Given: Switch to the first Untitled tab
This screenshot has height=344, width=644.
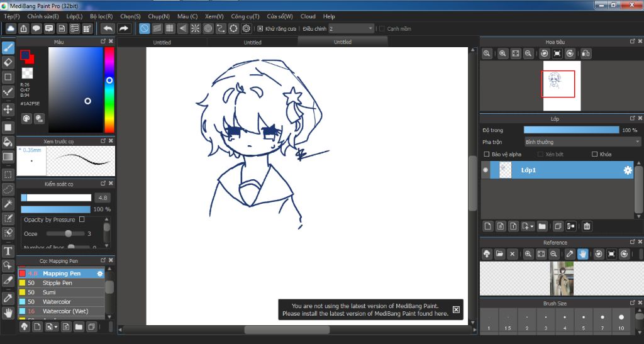Looking at the screenshot, I should pyautogui.click(x=162, y=42).
